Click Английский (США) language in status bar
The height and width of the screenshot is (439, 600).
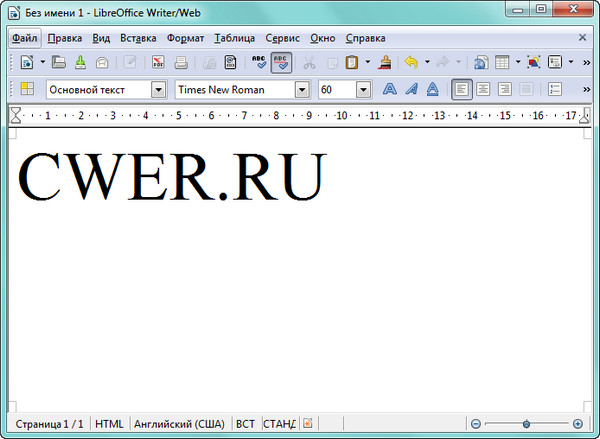(180, 424)
